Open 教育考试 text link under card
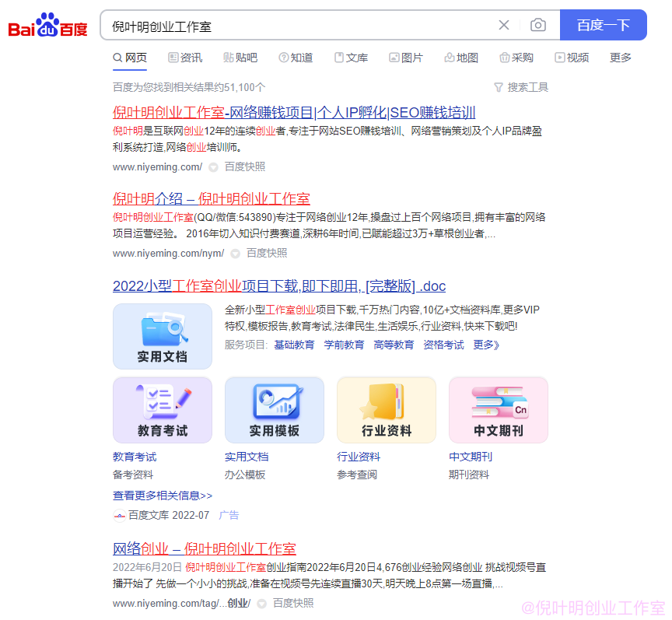The width and height of the screenshot is (672, 620). (135, 457)
